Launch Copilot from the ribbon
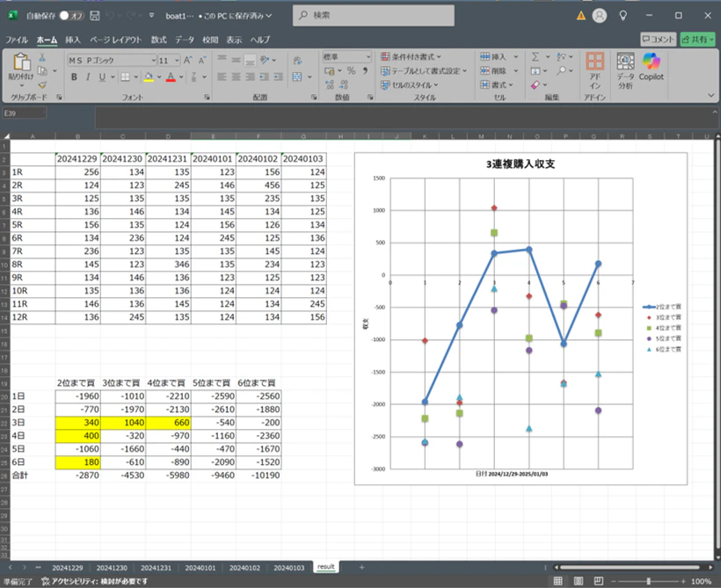721x588 pixels. coord(652,67)
